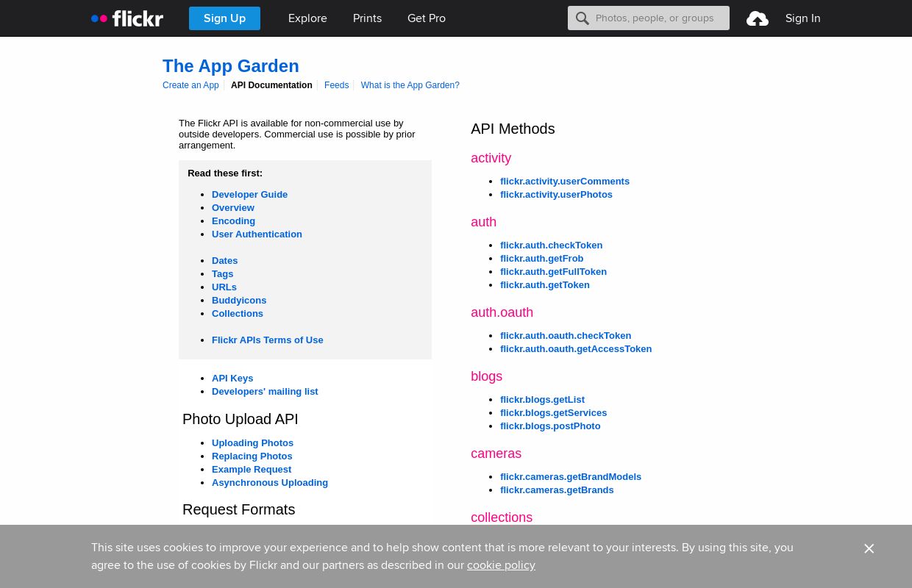Open flickr.blogs.getList method
This screenshot has width=912, height=588.
pos(542,400)
